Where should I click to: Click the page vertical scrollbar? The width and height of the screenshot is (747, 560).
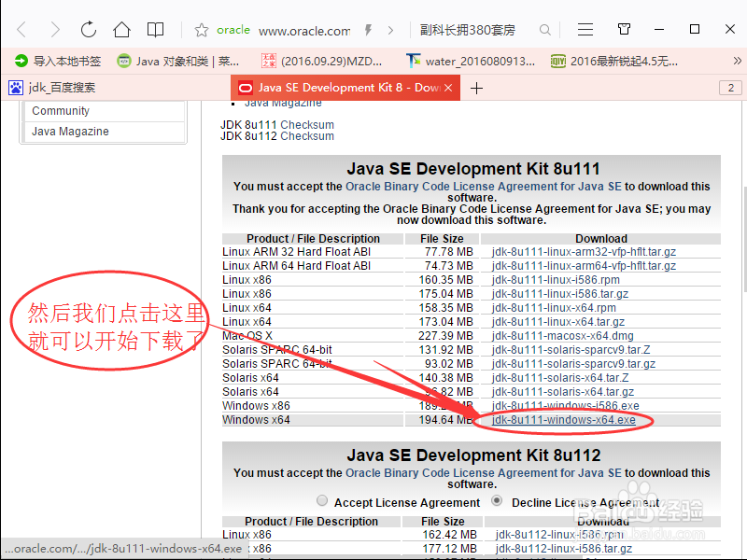[x=744, y=239]
